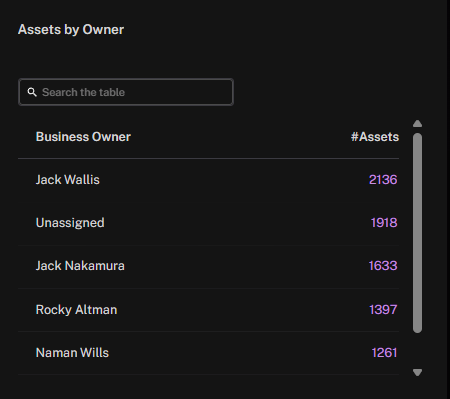The height and width of the screenshot is (399, 450).
Task: Open the 1261 assets link
Action: [384, 353]
